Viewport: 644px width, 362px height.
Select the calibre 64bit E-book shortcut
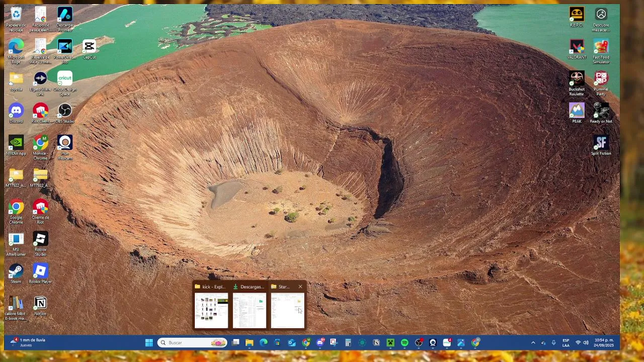click(x=16, y=308)
